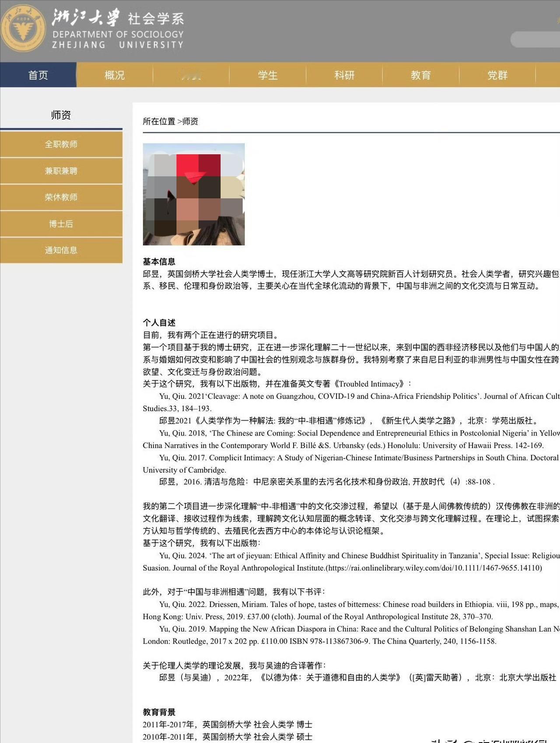Click the 目前，我有两个正在进行的研究项目 sentence
This screenshot has height=743, width=560.
pos(211,335)
